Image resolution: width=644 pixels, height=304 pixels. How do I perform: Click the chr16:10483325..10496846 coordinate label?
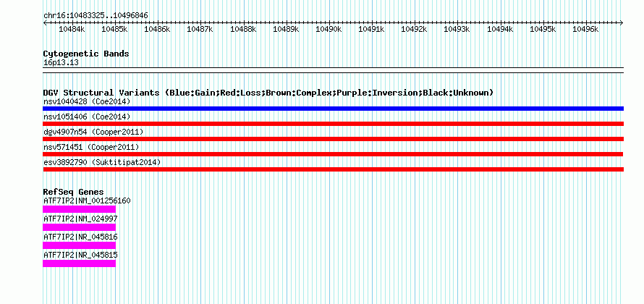[x=96, y=16]
